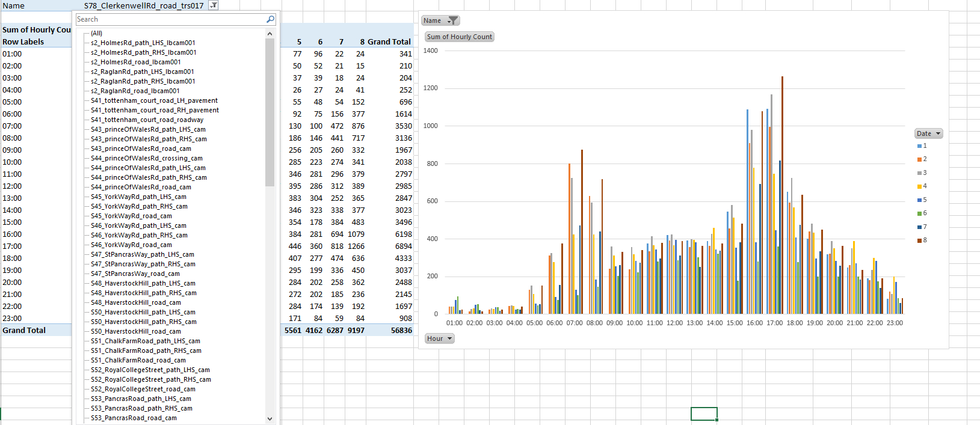This screenshot has width=980, height=425.
Task: Click the filter list vertical scrollbar thumb
Action: pos(270,111)
